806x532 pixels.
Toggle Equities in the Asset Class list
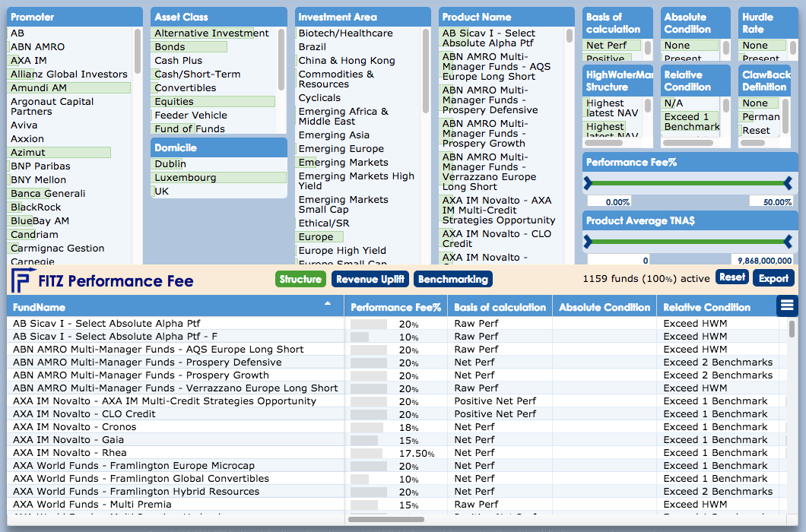click(174, 102)
